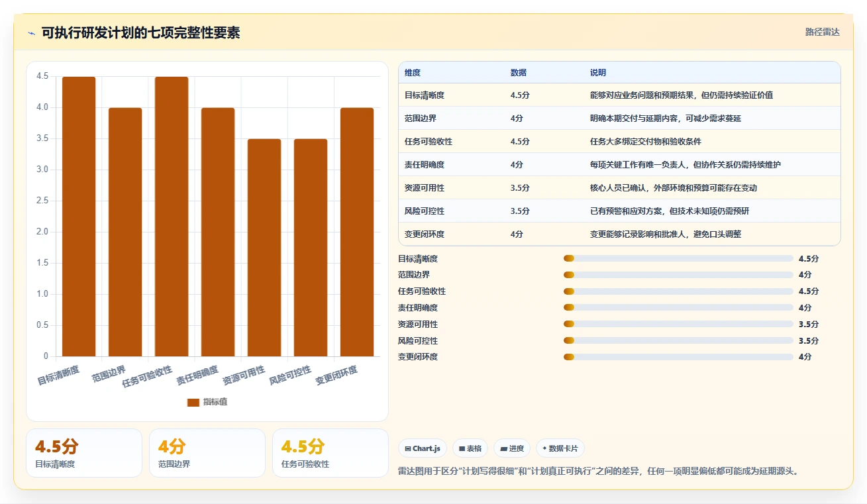Toggle the 指标值 legend item

click(207, 402)
